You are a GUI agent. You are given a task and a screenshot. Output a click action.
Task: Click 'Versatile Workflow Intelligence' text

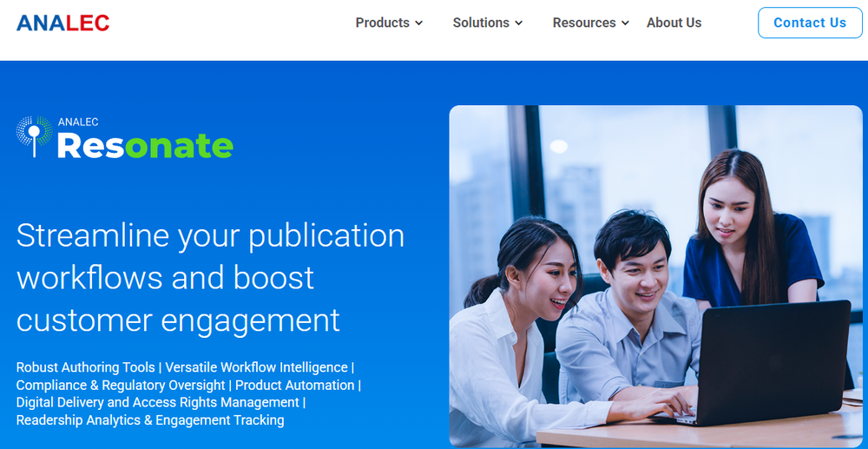click(256, 367)
